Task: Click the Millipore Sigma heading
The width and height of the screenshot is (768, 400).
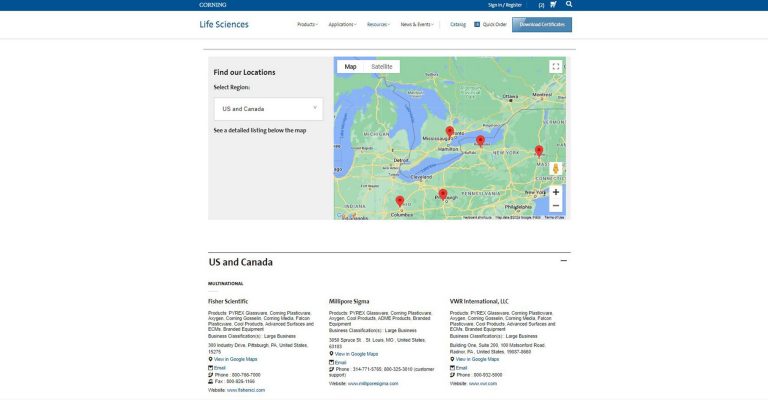Action: [x=349, y=302]
